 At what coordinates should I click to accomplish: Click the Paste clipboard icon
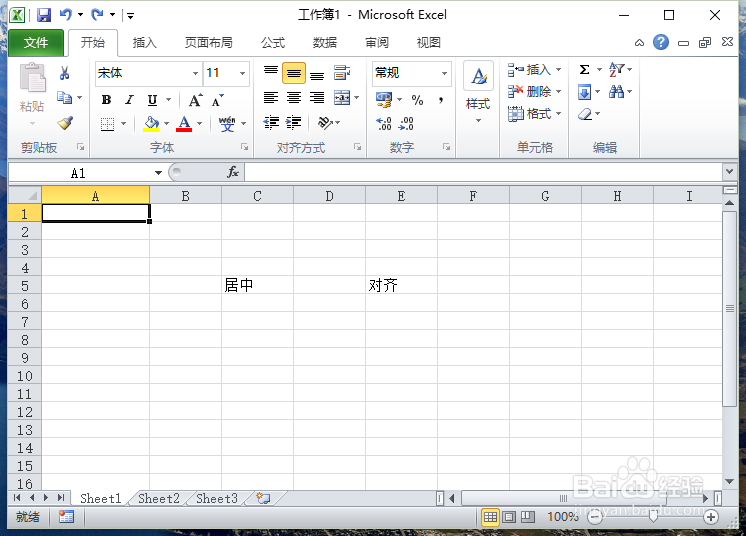pyautogui.click(x=32, y=78)
